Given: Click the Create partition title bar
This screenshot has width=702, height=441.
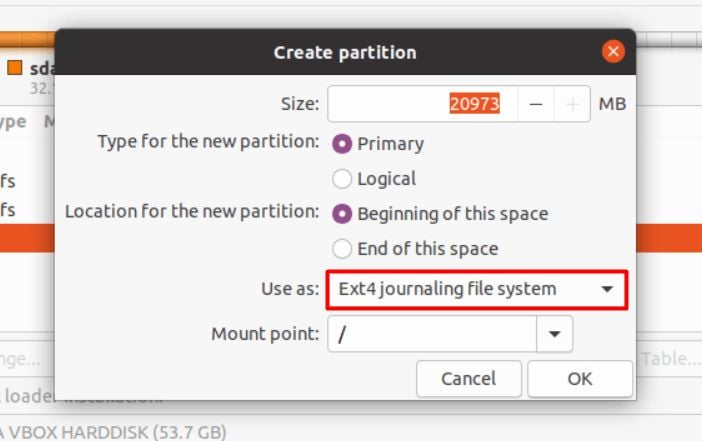Looking at the screenshot, I should click(x=345, y=52).
